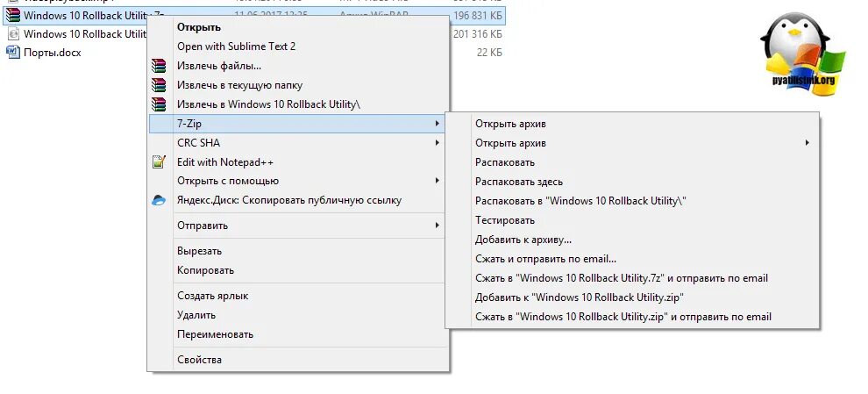Screen dimensions: 868x394
Task: Choose "Яндекс.Диск: Скопировать публичную ссылку"
Action: coord(298,200)
